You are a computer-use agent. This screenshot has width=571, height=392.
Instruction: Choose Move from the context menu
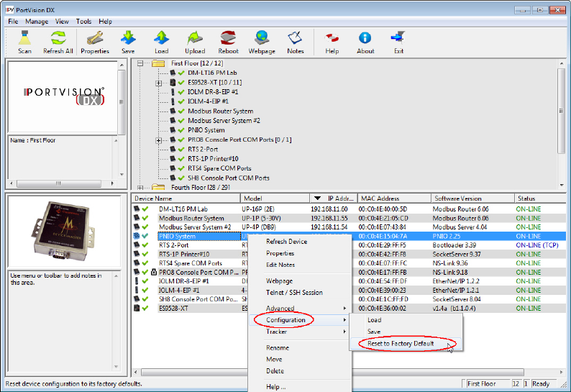(274, 359)
